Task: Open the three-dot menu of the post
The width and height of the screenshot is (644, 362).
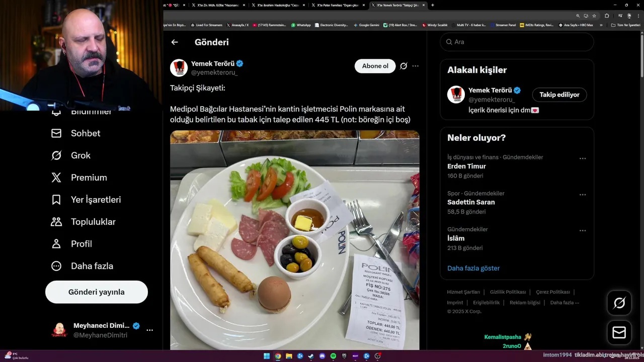Action: pos(415,66)
